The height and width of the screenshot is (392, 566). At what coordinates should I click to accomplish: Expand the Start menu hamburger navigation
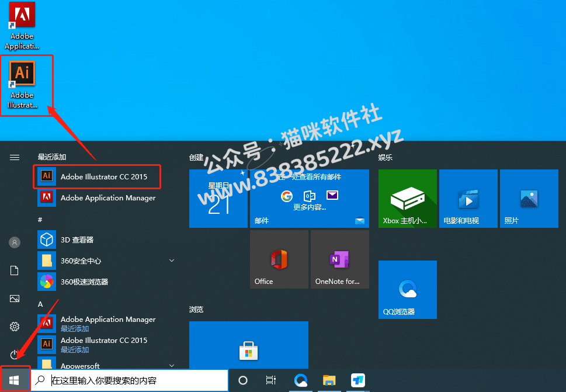(15, 157)
